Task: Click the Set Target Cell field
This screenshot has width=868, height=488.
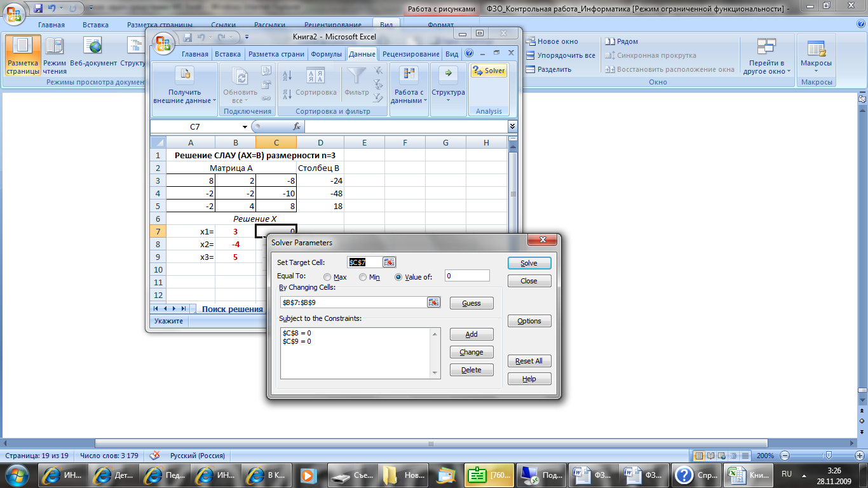Action: coord(365,262)
